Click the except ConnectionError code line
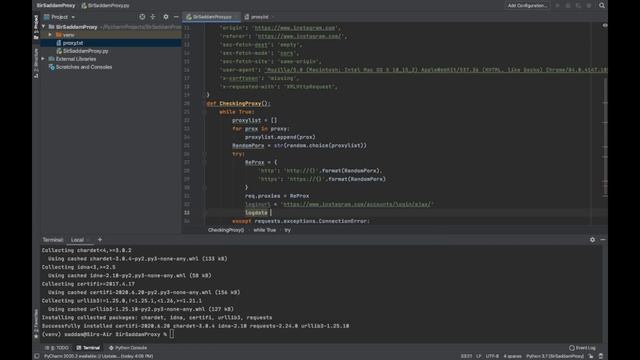The width and height of the screenshot is (640, 360). [x=300, y=221]
